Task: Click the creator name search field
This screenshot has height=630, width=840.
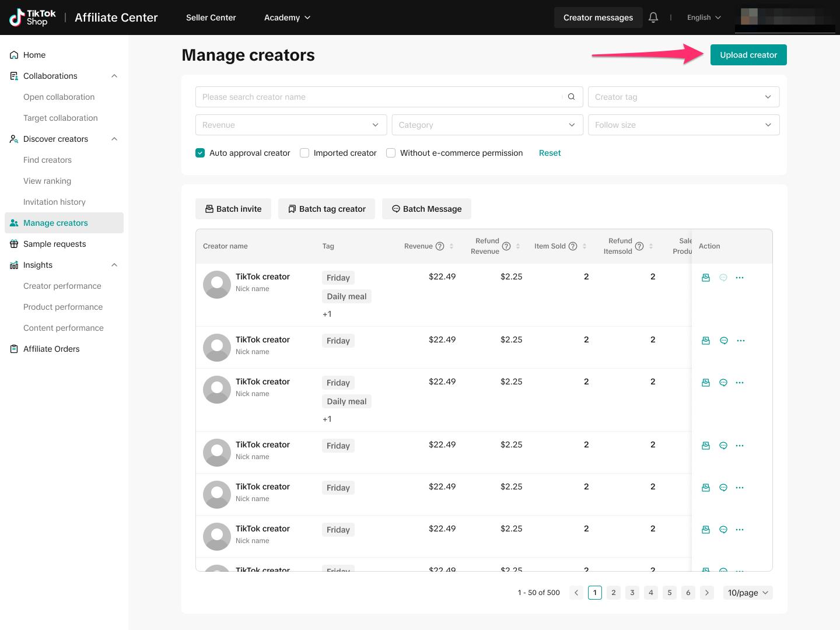Action: (x=379, y=97)
